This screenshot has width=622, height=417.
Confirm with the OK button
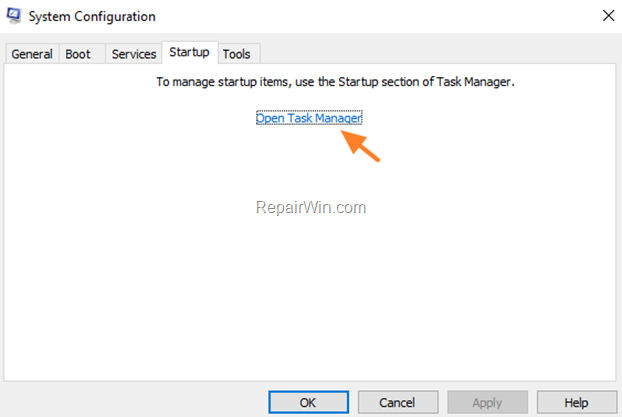pos(308,402)
